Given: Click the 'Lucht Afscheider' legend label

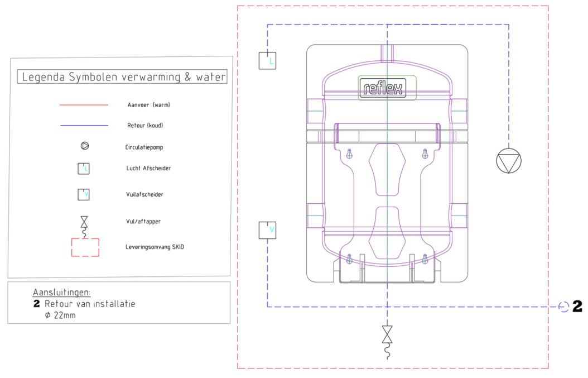Looking at the screenshot, I should (x=148, y=168).
